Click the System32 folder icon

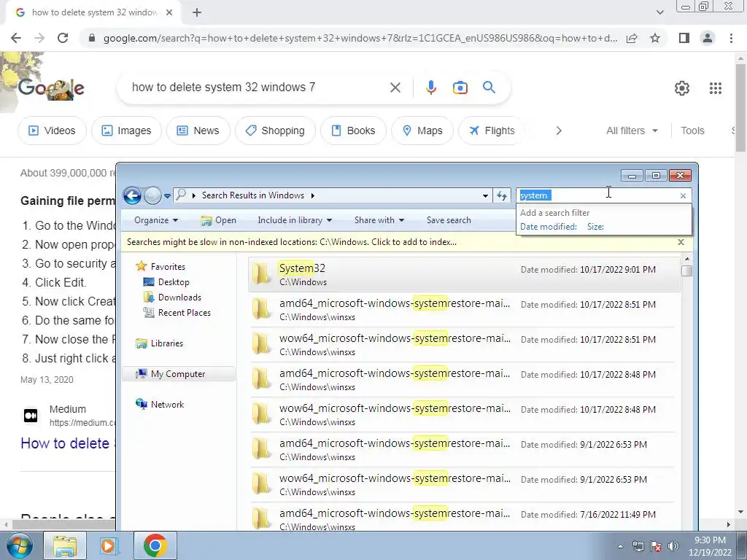pyautogui.click(x=261, y=274)
